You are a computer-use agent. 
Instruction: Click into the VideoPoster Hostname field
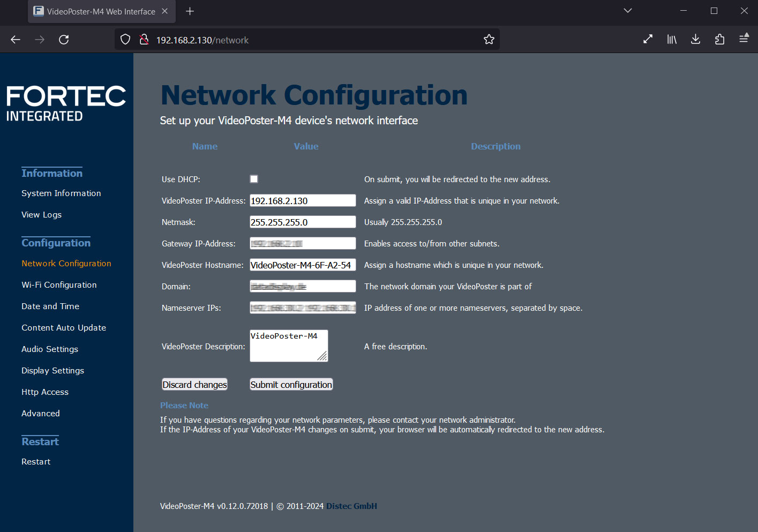click(302, 265)
